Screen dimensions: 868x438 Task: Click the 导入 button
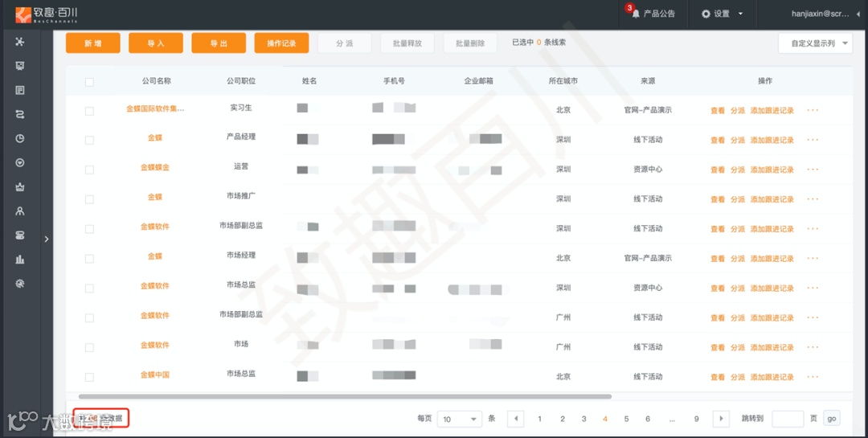coord(156,43)
